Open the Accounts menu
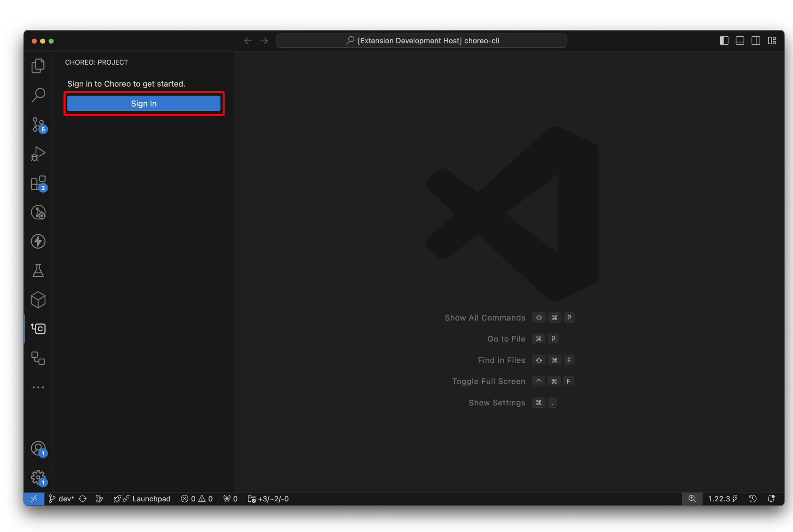The width and height of the screenshot is (793, 532). click(38, 449)
